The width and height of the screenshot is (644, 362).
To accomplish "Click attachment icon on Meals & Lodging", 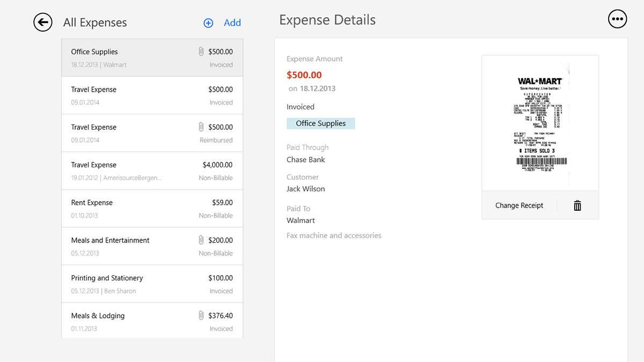I will pos(201,315).
